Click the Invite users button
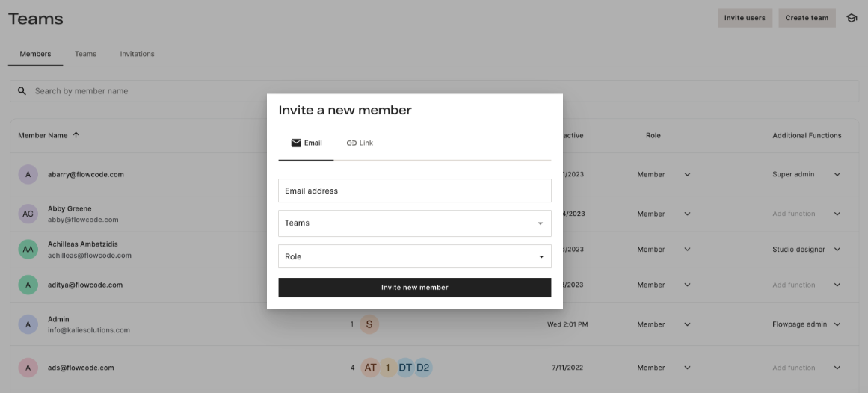This screenshot has width=868, height=393. (x=745, y=18)
